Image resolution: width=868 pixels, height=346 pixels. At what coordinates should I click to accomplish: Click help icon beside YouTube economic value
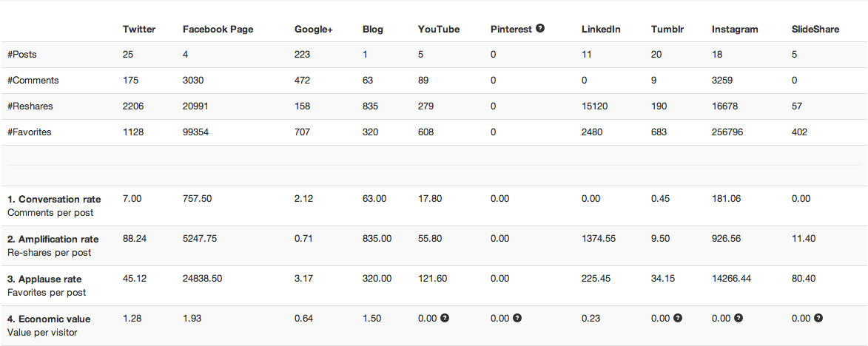[x=445, y=318]
